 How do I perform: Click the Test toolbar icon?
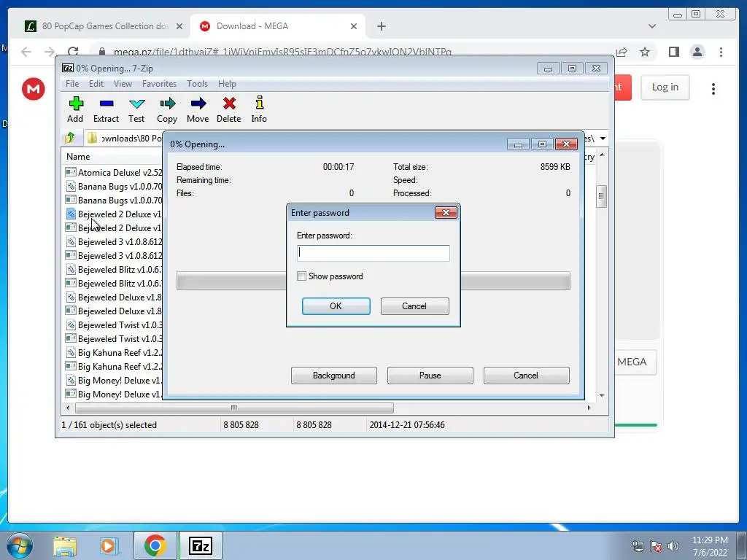136,104
